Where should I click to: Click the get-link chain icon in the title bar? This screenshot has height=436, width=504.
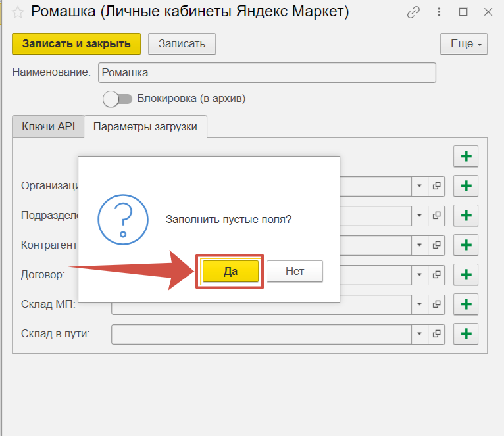(414, 12)
